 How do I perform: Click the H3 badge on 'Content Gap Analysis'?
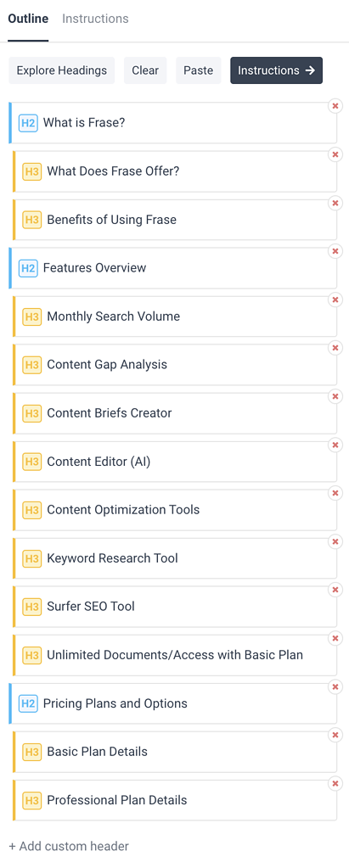(32, 365)
